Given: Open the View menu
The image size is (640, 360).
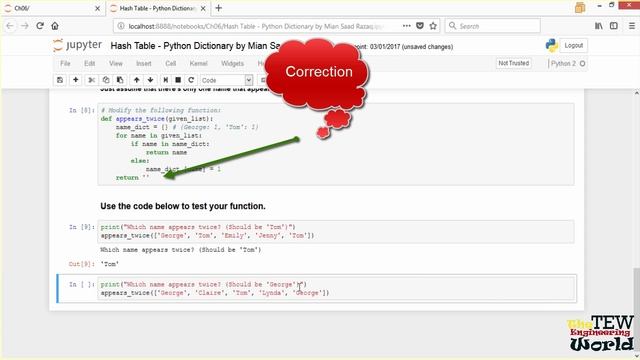Looking at the screenshot, I should coord(116,64).
